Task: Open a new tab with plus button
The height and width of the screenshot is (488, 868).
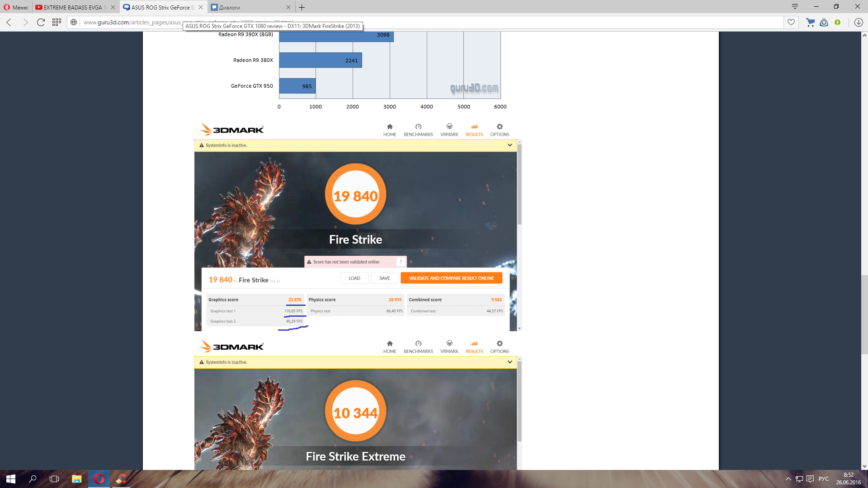Action: [302, 7]
